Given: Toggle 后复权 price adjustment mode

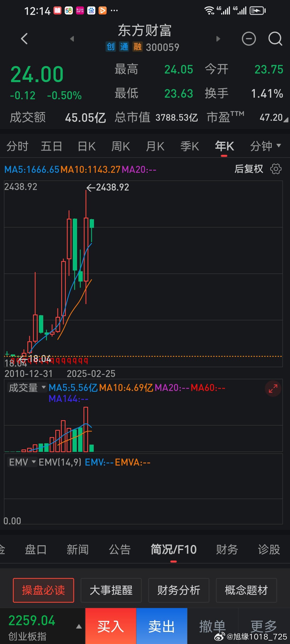Looking at the screenshot, I should pos(249,169).
